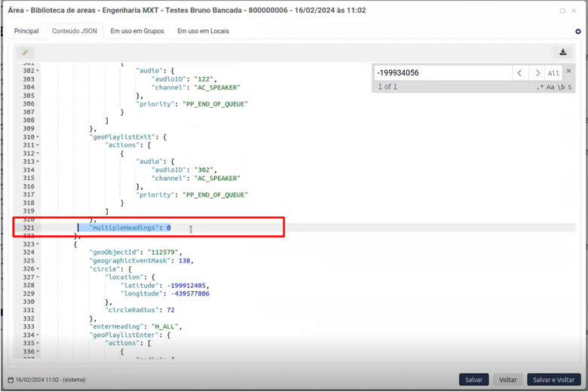Click the blue plus icon near tabs
The width and height of the screenshot is (588, 392).
coord(578,32)
